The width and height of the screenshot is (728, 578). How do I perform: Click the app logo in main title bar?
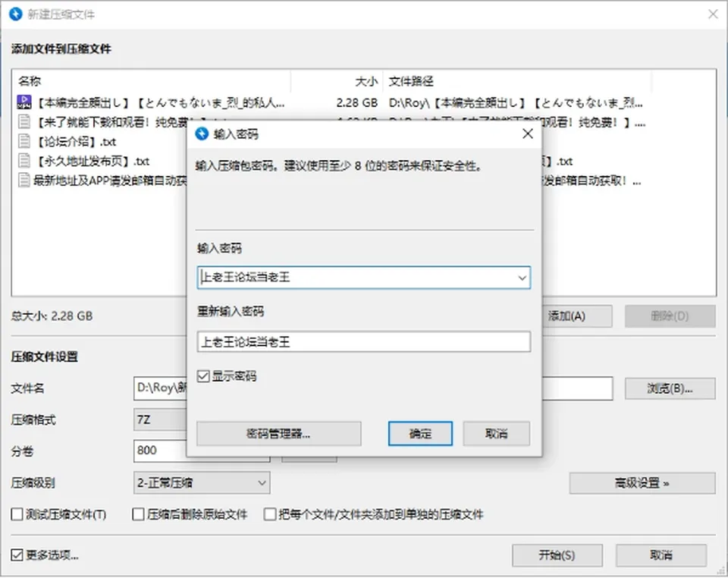pos(16,14)
